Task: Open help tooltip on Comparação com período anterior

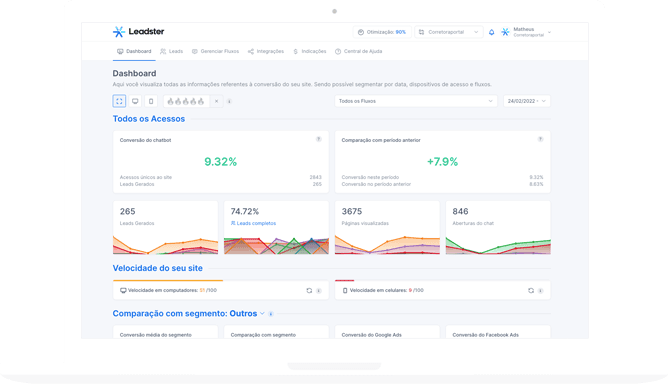Action: (x=540, y=139)
